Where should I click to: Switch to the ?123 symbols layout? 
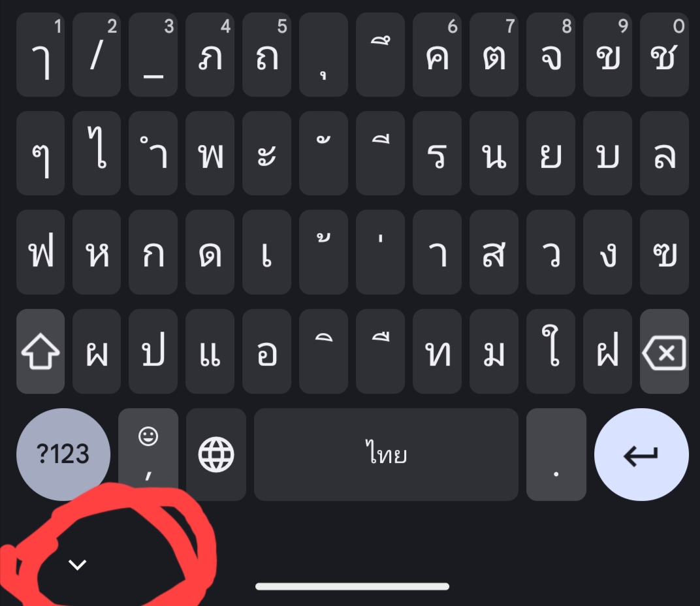[x=63, y=454]
